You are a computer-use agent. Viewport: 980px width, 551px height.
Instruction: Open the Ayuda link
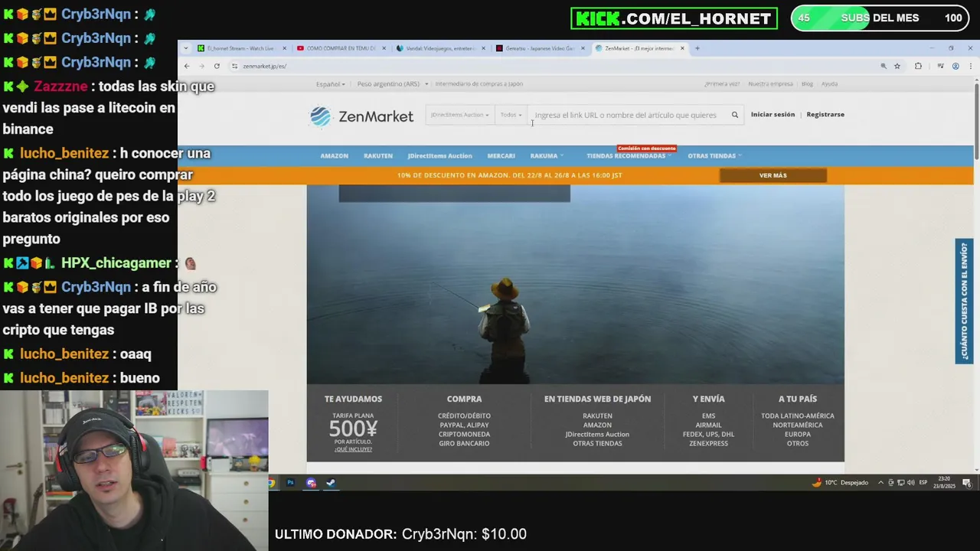pyautogui.click(x=829, y=84)
